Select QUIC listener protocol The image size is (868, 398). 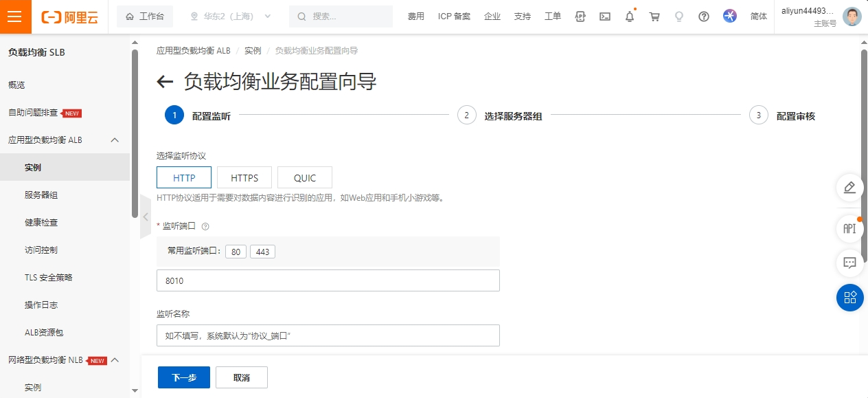click(x=305, y=177)
